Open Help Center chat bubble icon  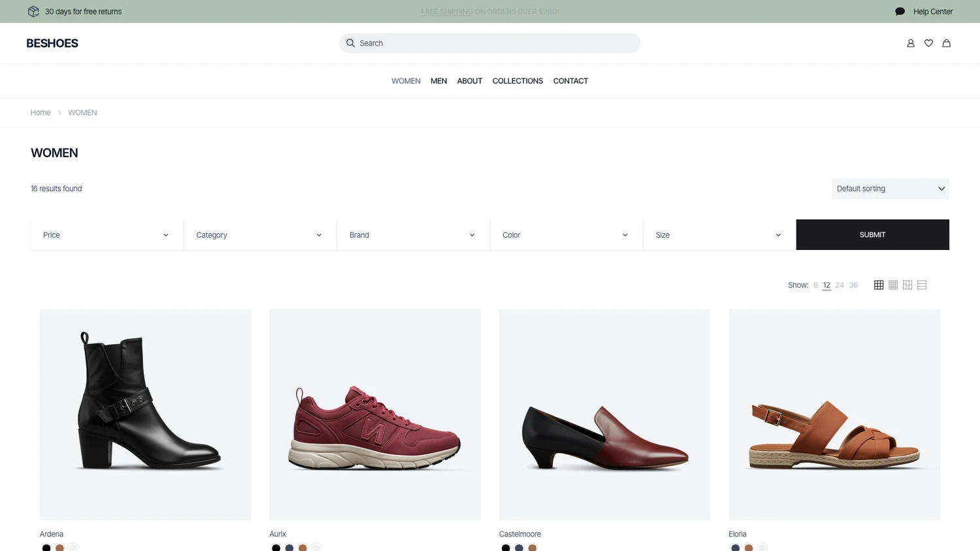pyautogui.click(x=900, y=11)
